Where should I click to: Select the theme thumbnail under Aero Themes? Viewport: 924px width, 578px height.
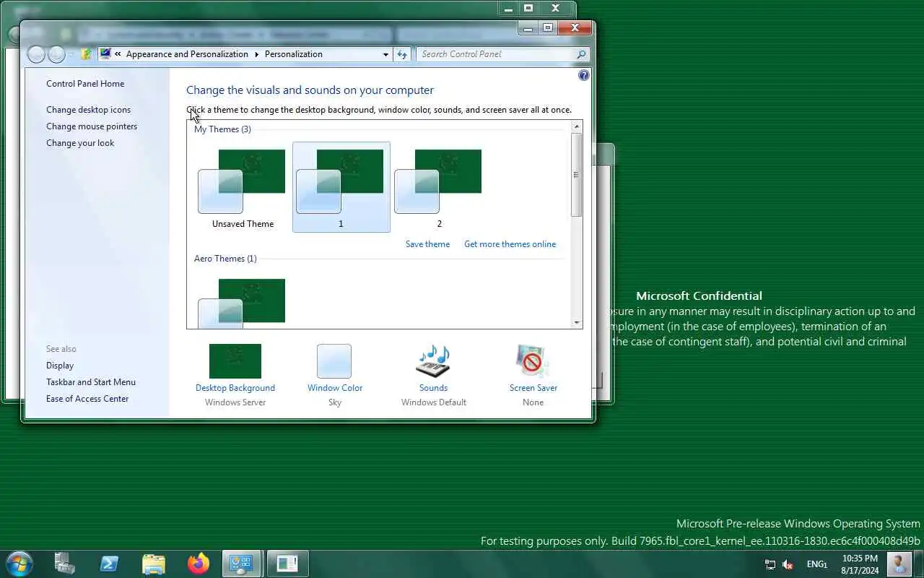point(243,303)
